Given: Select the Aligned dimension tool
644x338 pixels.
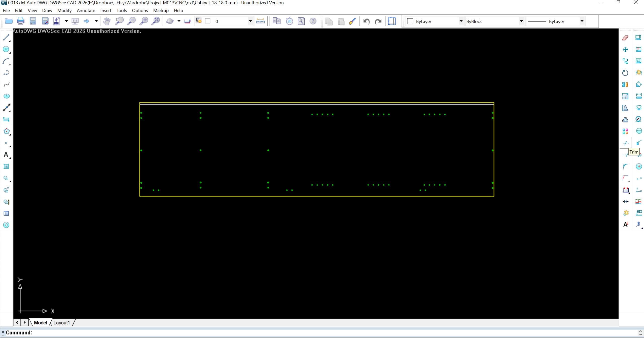Looking at the screenshot, I should point(638,84).
